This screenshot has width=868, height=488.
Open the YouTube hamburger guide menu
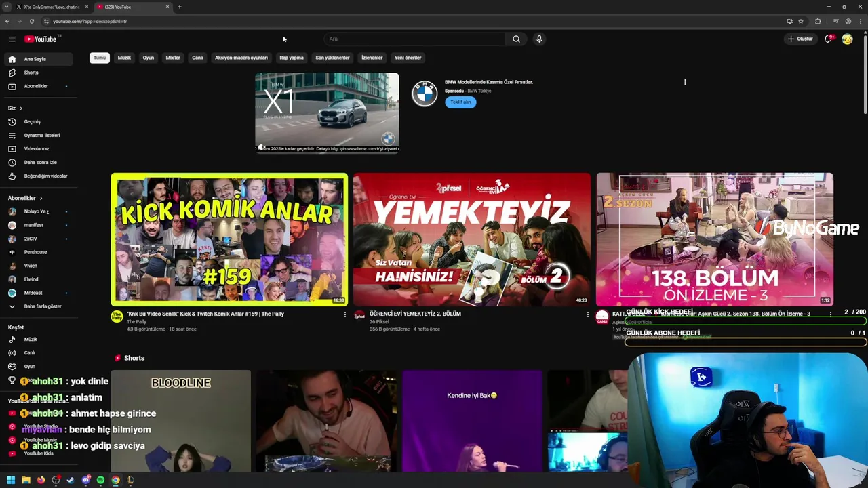[x=12, y=39]
